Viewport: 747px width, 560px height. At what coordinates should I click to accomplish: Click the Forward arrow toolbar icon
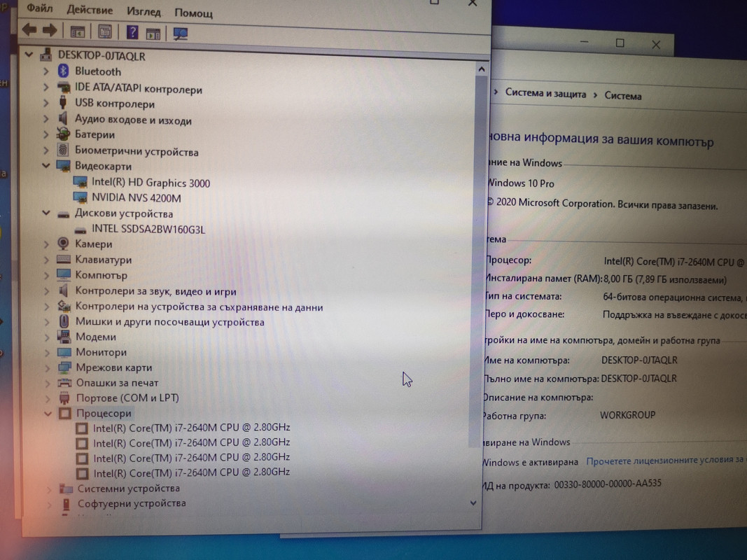tap(50, 31)
